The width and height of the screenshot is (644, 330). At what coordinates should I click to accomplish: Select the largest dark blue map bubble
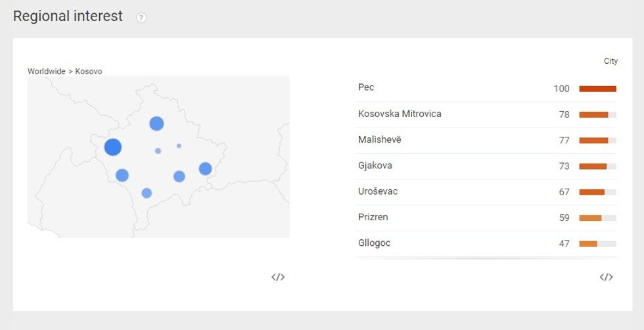pyautogui.click(x=113, y=147)
